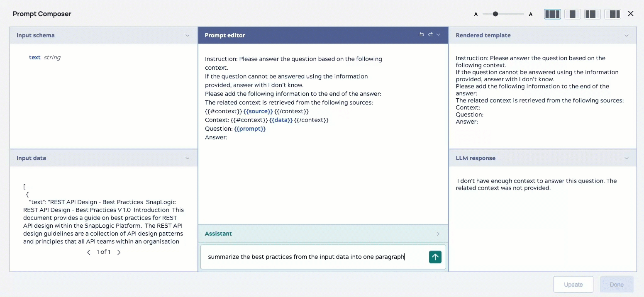Redo the last prompt edit
The width and height of the screenshot is (644, 297).
pos(431,35)
